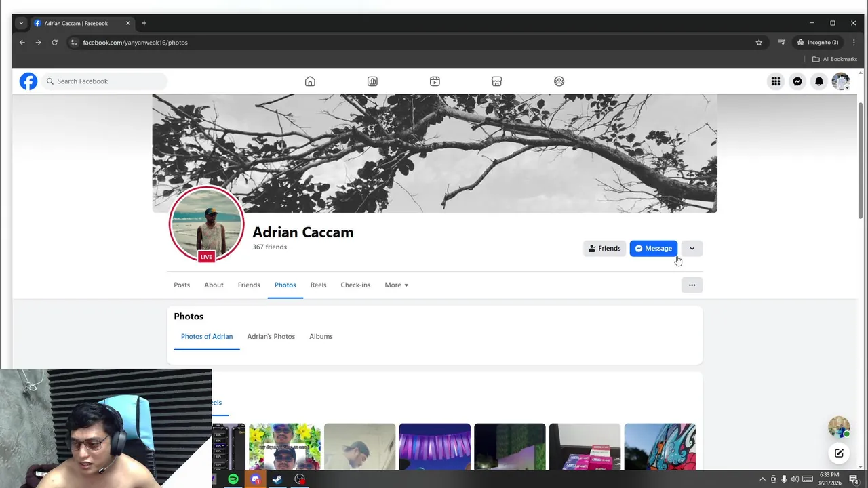Reload the page with the refresh icon
Viewport: 868px width, 488px height.
(54, 42)
